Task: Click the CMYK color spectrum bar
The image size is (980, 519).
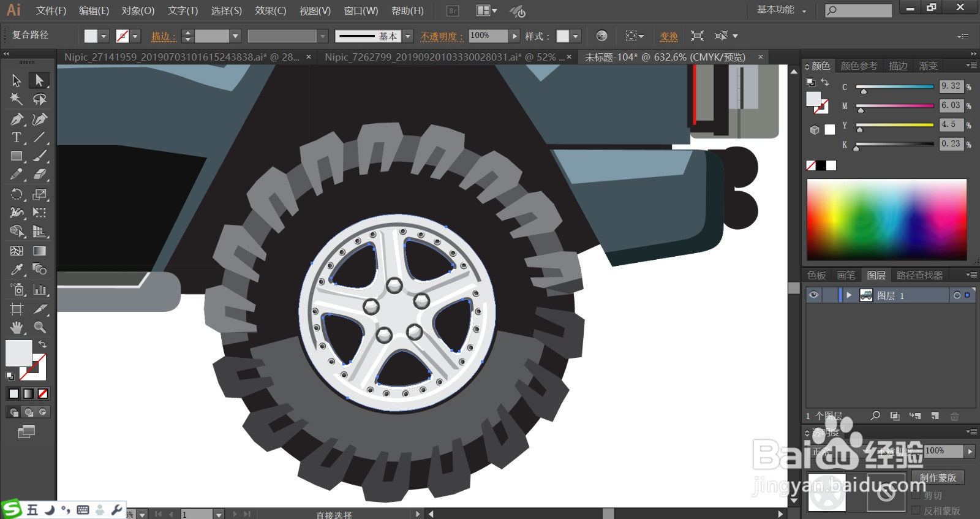Action: [x=886, y=219]
